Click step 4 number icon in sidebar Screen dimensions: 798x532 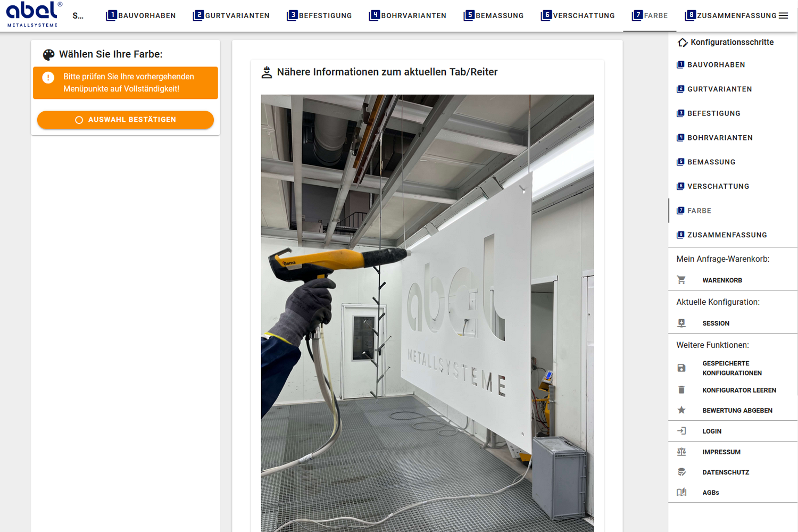tap(680, 138)
